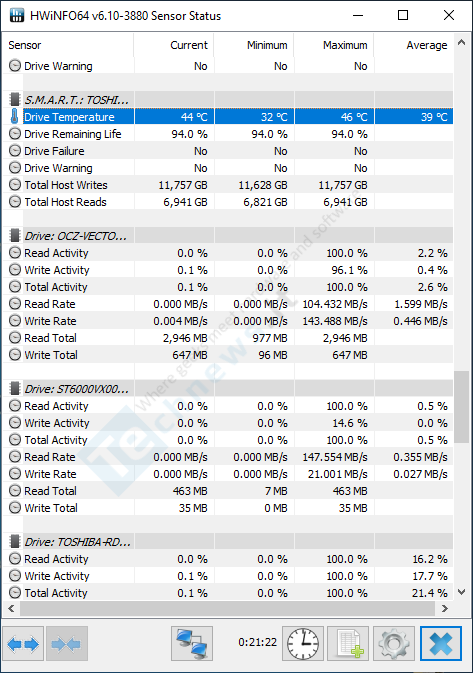This screenshot has height=673, width=473.
Task: Start logging with the sheet plus icon
Action: (x=348, y=643)
